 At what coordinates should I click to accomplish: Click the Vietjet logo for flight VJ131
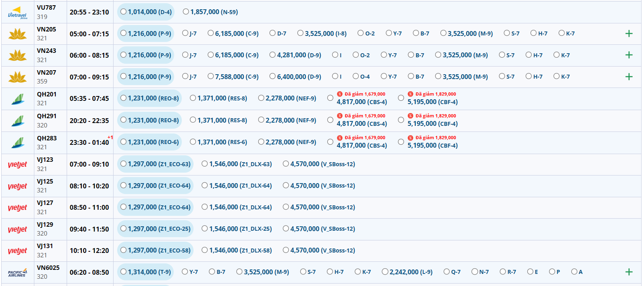tap(18, 251)
